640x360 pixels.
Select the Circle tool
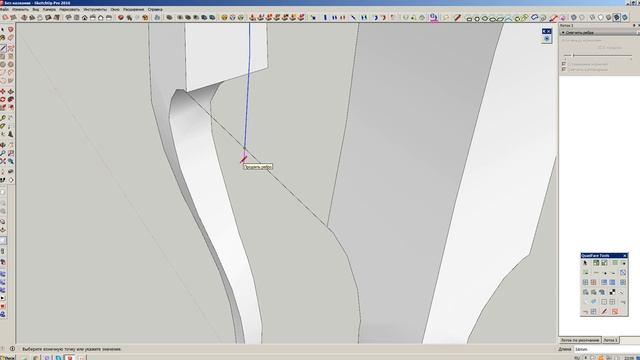[3, 64]
